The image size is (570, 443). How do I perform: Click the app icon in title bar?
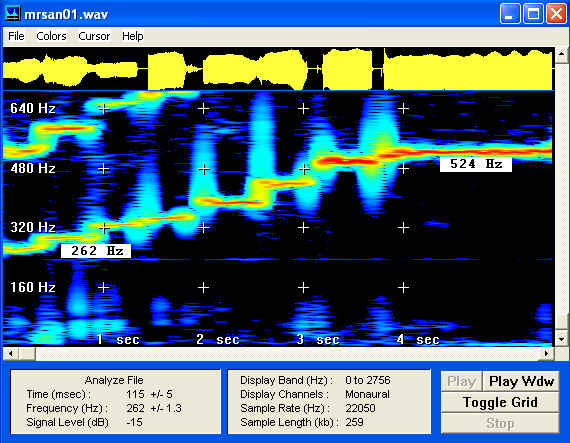tap(12, 14)
